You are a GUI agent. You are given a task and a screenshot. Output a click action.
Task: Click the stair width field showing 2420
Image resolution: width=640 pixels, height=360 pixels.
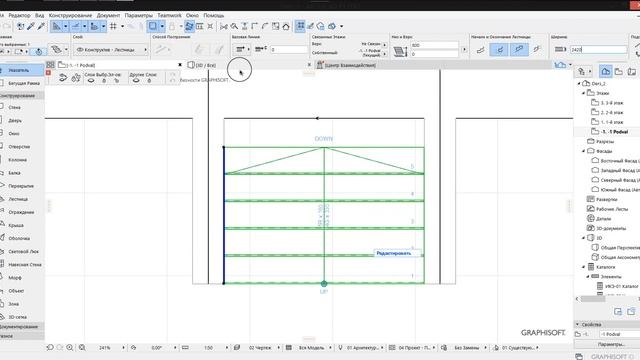tap(598, 49)
